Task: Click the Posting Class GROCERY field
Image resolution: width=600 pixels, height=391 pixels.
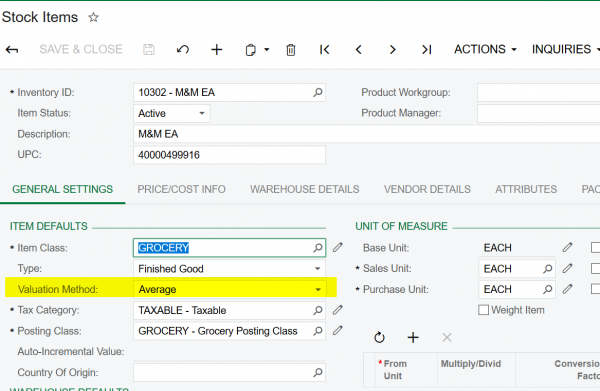Action: 230,331
